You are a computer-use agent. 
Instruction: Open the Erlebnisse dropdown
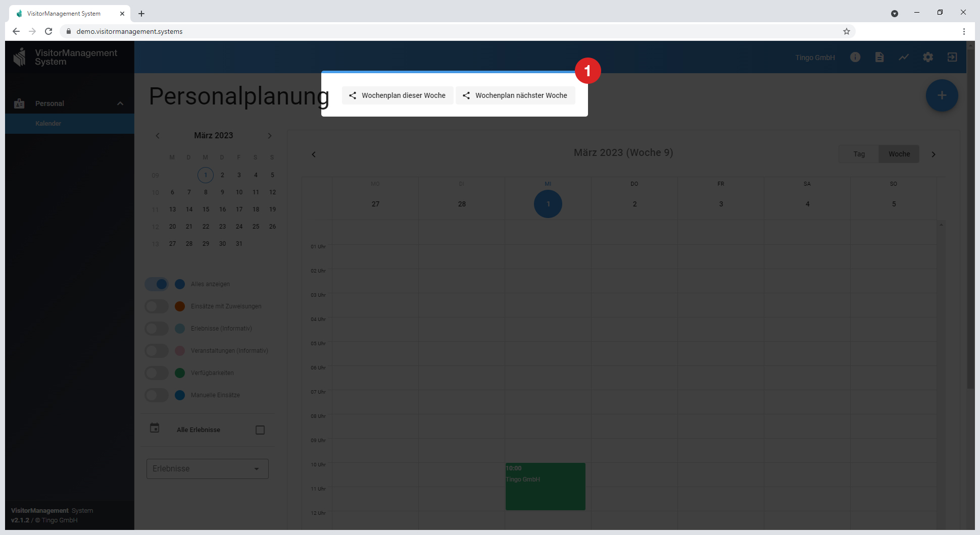[207, 469]
